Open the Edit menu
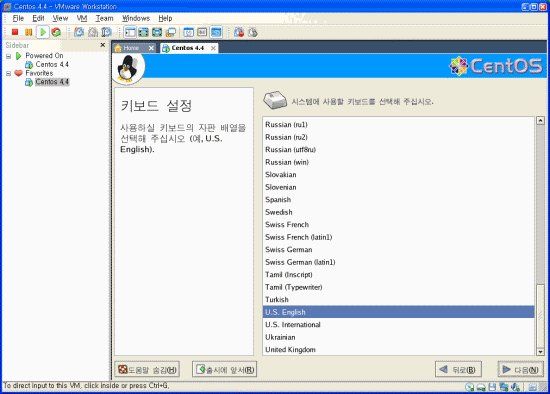 (38, 18)
